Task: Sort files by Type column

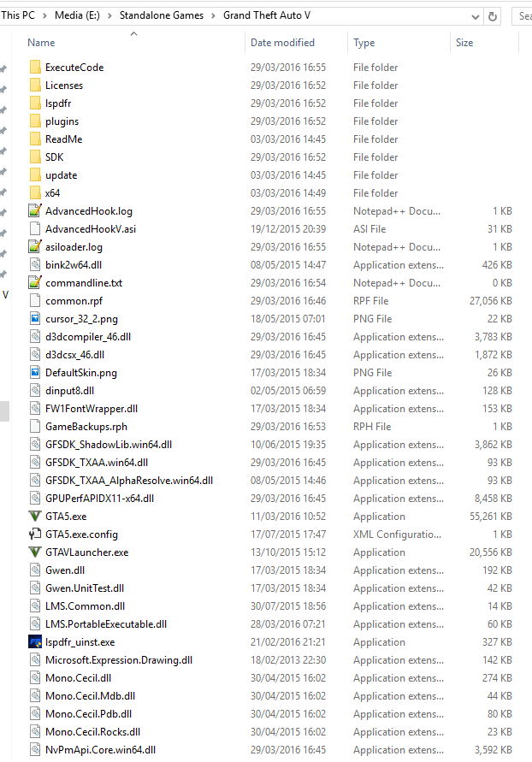Action: tap(364, 42)
